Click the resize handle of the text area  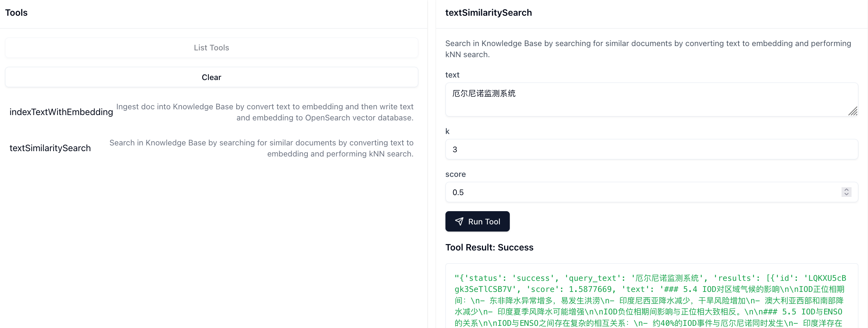(x=853, y=111)
